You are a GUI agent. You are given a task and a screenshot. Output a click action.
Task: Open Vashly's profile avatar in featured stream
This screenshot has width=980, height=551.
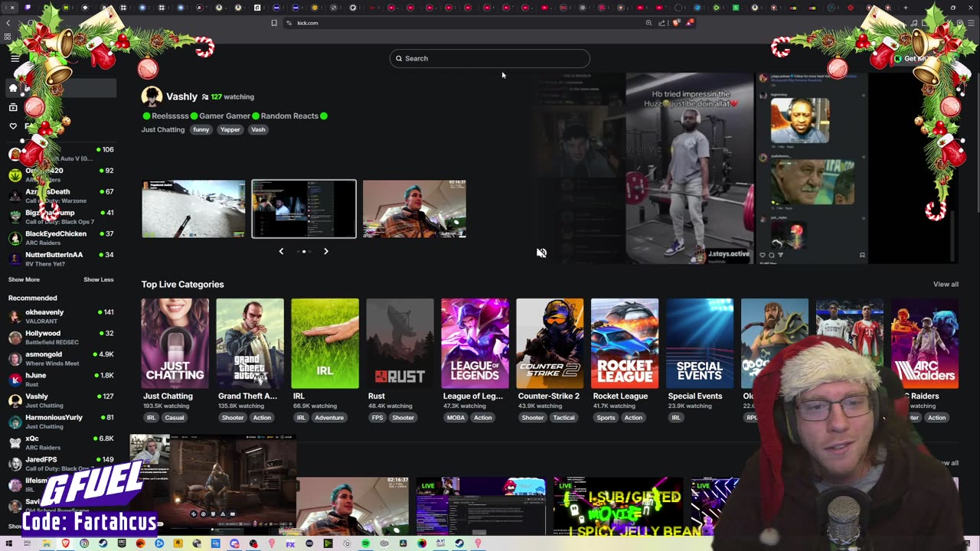(x=152, y=96)
